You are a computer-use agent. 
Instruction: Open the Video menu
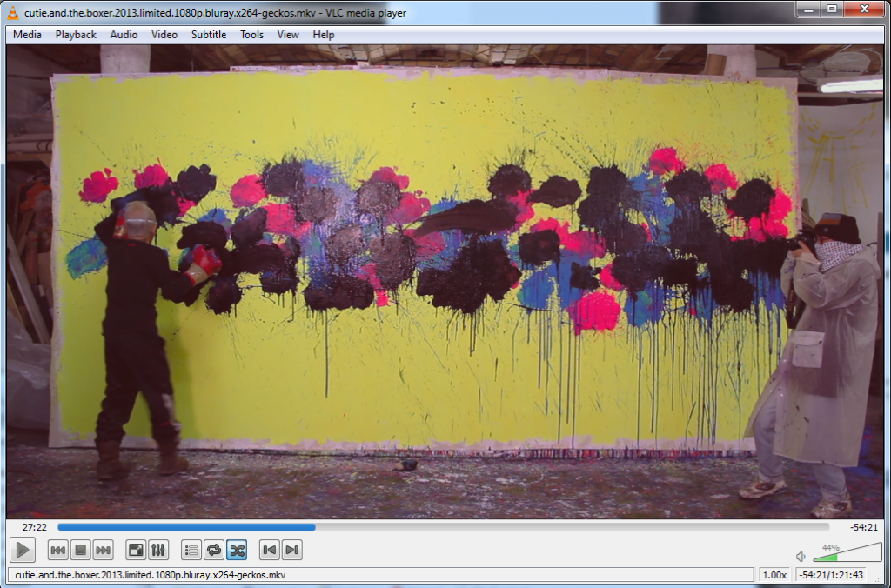[x=164, y=35]
